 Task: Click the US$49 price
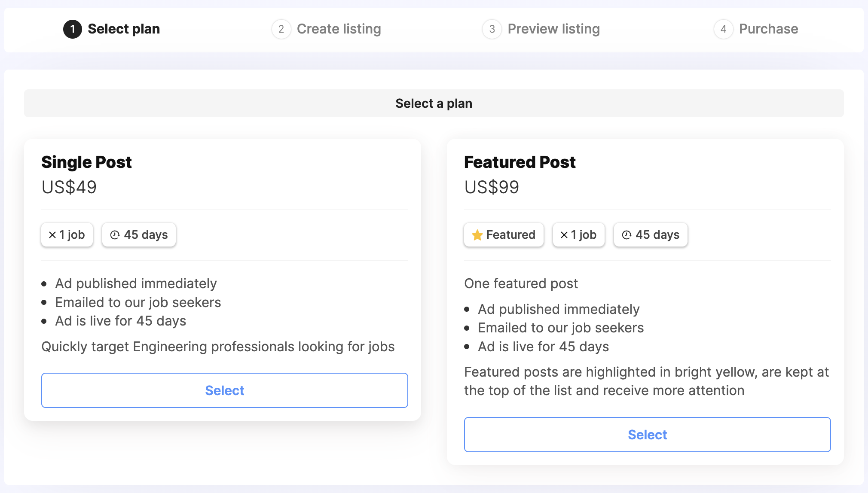(69, 187)
